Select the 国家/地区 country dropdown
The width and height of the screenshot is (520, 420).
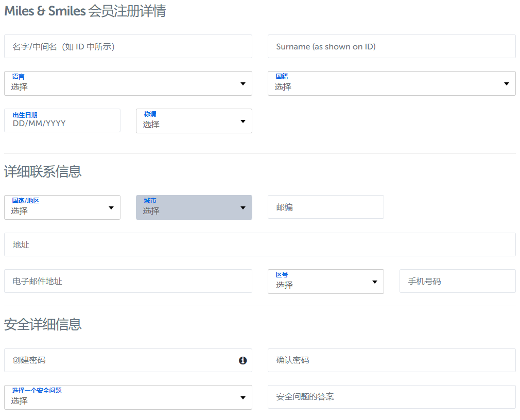pyautogui.click(x=62, y=207)
